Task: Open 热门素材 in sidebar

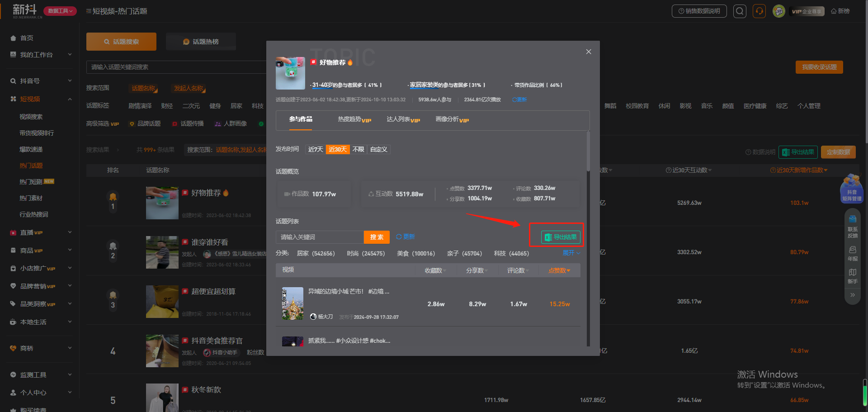Action: pyautogui.click(x=31, y=198)
